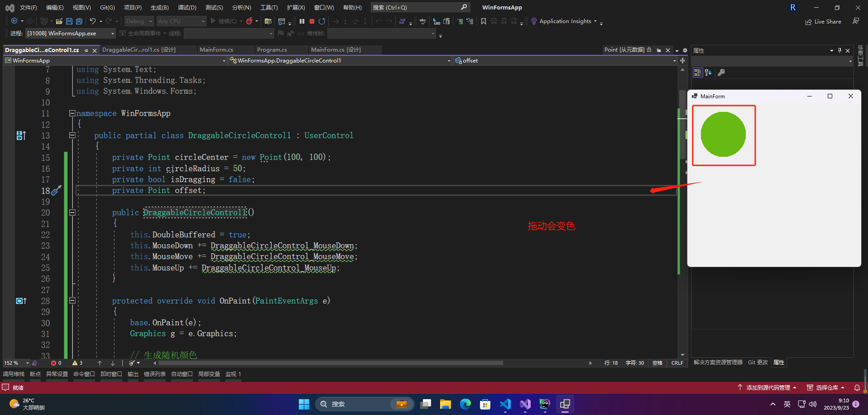Click the 继续(C) continue button
The image size is (868, 415).
(224, 21)
